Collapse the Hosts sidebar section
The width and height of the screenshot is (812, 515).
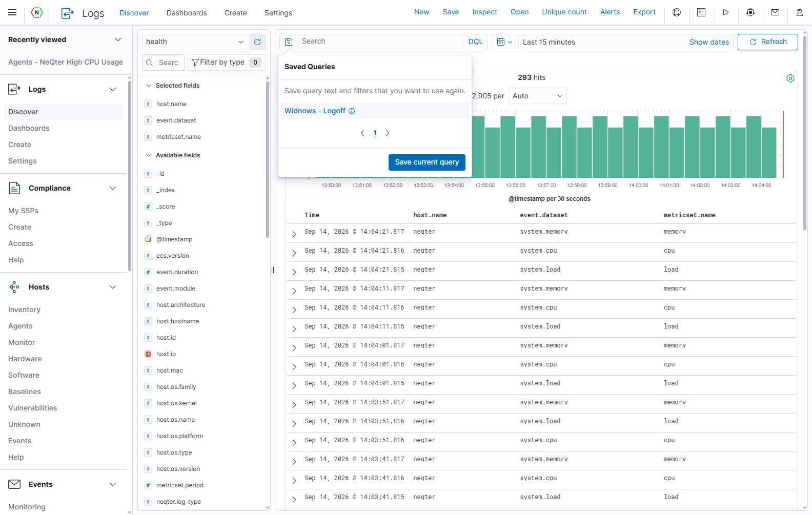113,287
